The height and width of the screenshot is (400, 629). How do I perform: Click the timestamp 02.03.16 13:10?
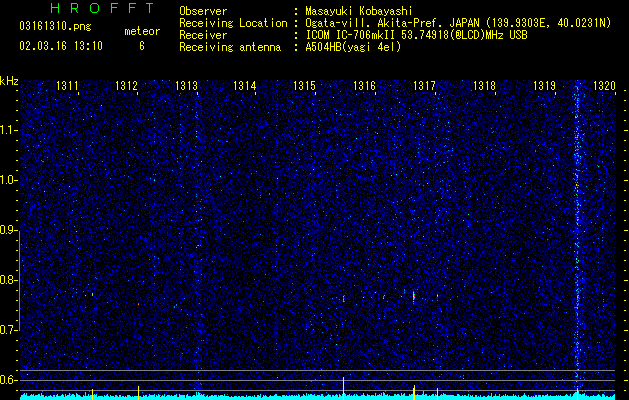(x=61, y=46)
